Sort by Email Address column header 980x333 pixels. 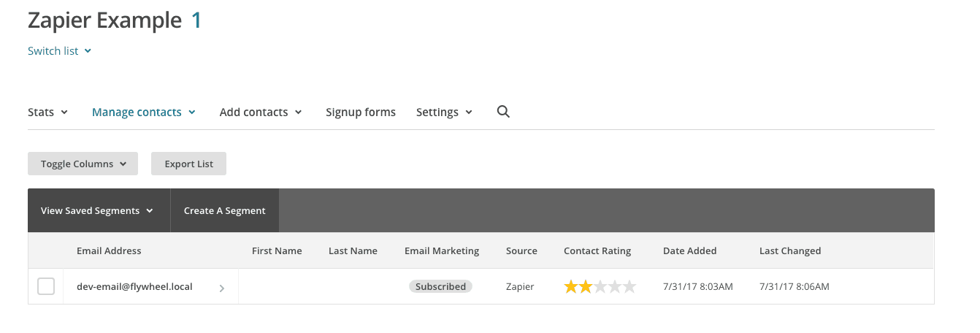tap(109, 250)
